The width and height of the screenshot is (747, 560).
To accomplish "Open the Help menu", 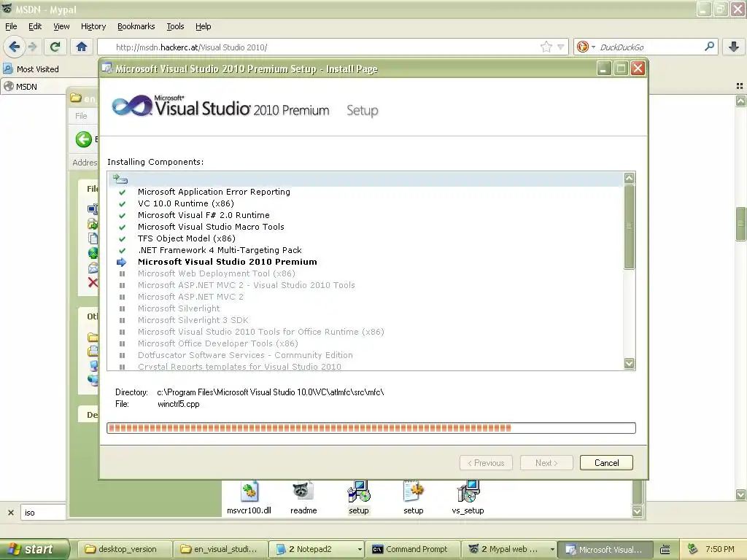I will click(203, 26).
